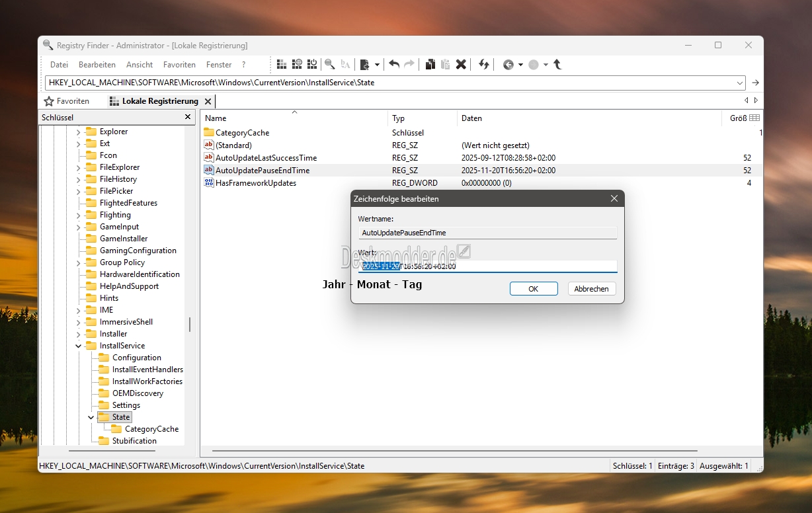Sort by the Typ column header
Viewport: 812px width, 513px height.
click(423, 118)
